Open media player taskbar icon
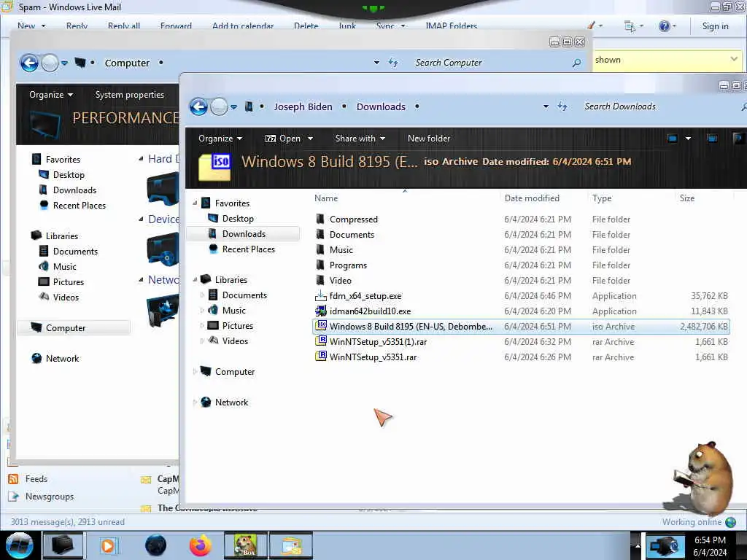 tap(108, 545)
